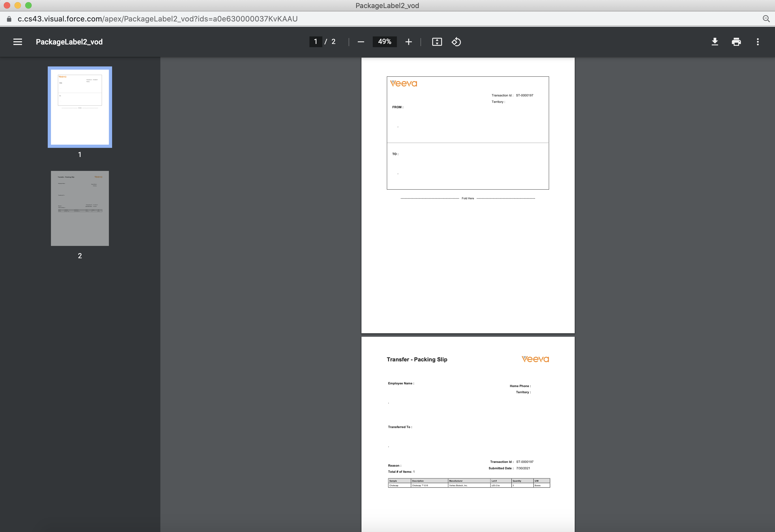
Task: Open the more actions three-dot menu
Action: click(x=758, y=42)
